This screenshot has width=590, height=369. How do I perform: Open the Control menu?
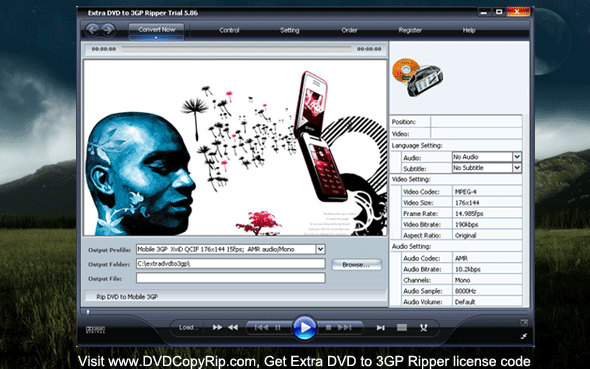click(x=229, y=30)
